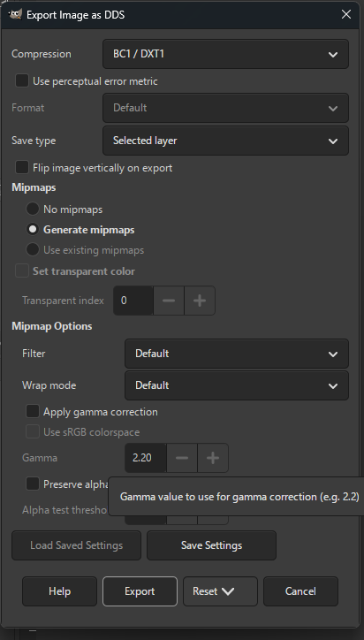This screenshot has width=364, height=640.
Task: Enable Use perceptual error metric checkbox
Action: (22, 80)
